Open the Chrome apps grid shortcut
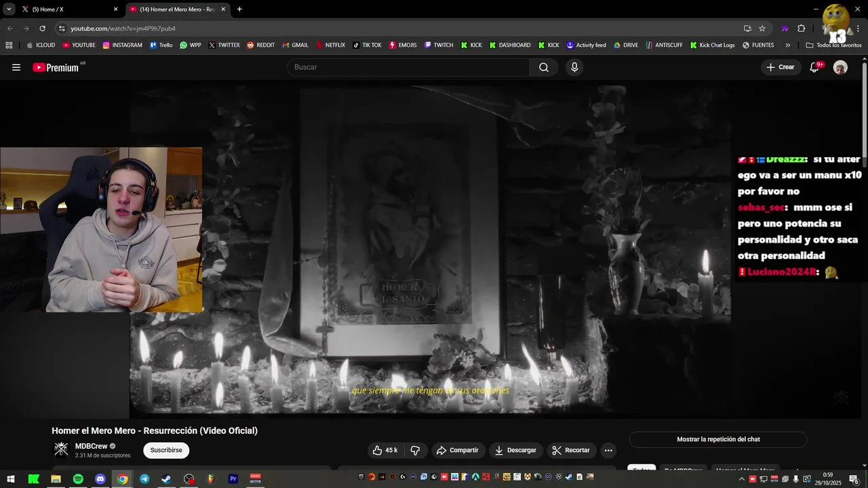The width and height of the screenshot is (868, 488). [x=9, y=45]
